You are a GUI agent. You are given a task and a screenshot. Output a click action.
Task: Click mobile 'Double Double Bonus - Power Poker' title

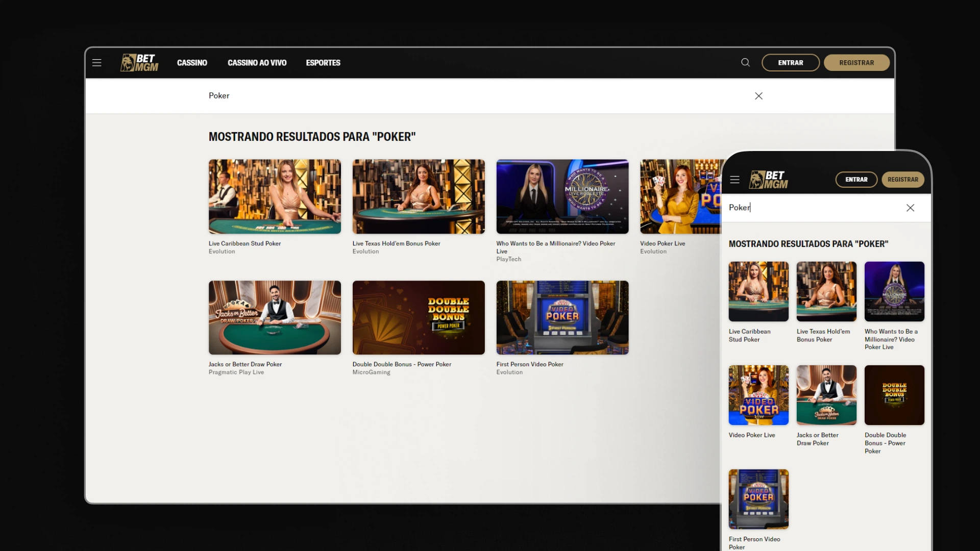tap(886, 443)
